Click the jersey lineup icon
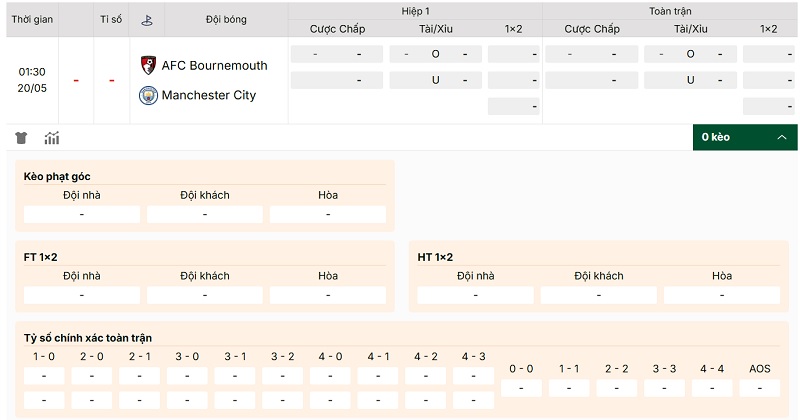This screenshot has width=800, height=420. (x=21, y=138)
